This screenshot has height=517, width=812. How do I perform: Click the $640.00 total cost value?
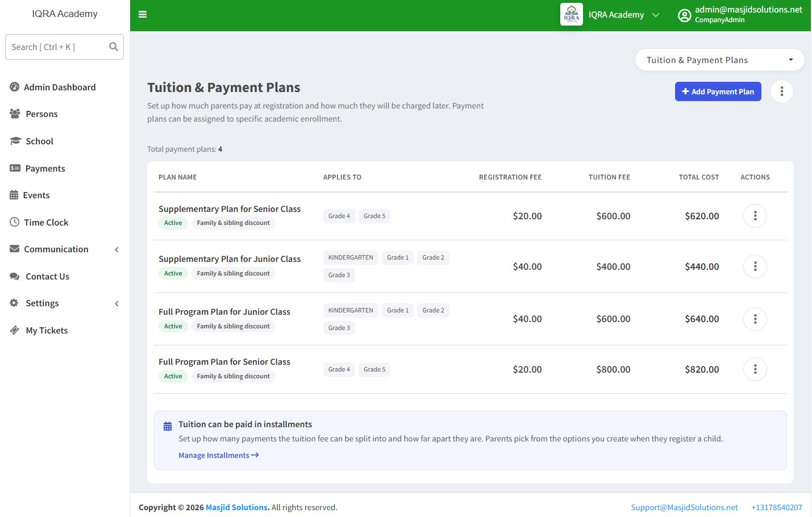pyautogui.click(x=702, y=319)
